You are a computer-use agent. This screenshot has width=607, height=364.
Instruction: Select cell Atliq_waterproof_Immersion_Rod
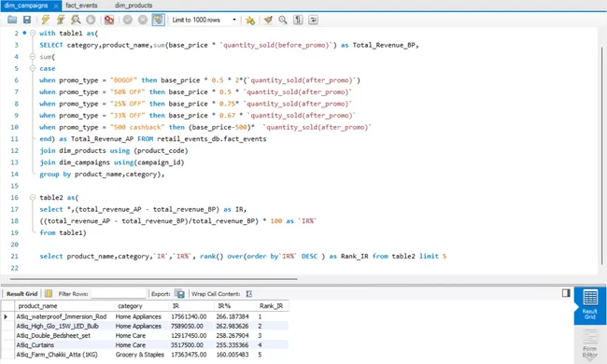tap(64, 316)
